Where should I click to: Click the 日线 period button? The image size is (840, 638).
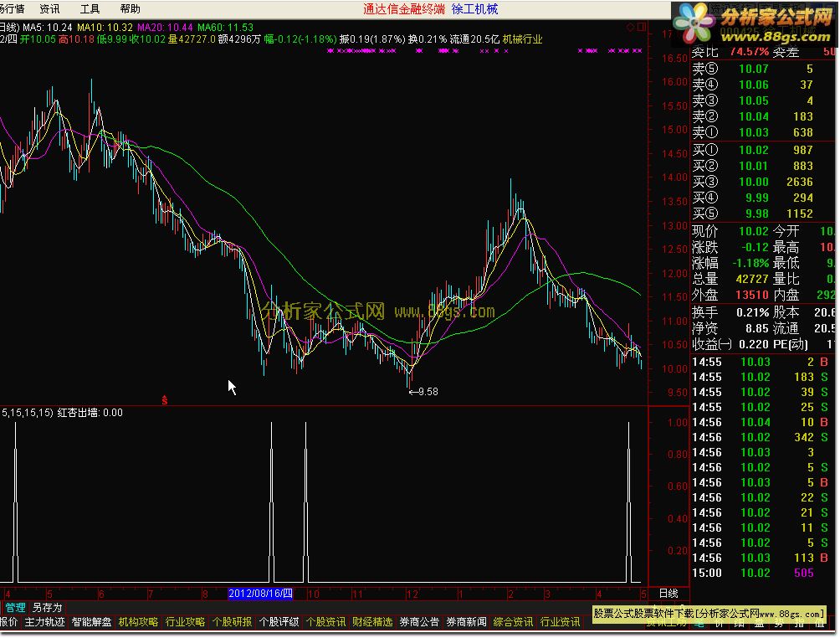(668, 594)
